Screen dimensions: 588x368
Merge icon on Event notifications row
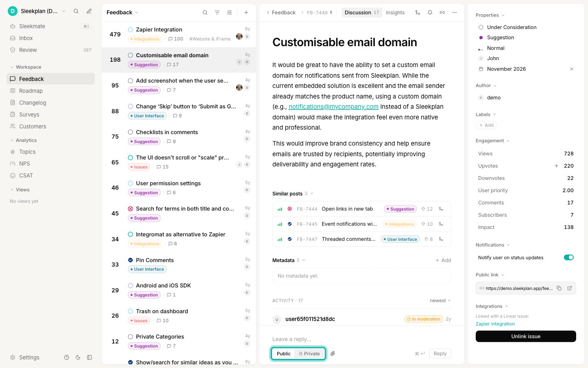tap(441, 224)
